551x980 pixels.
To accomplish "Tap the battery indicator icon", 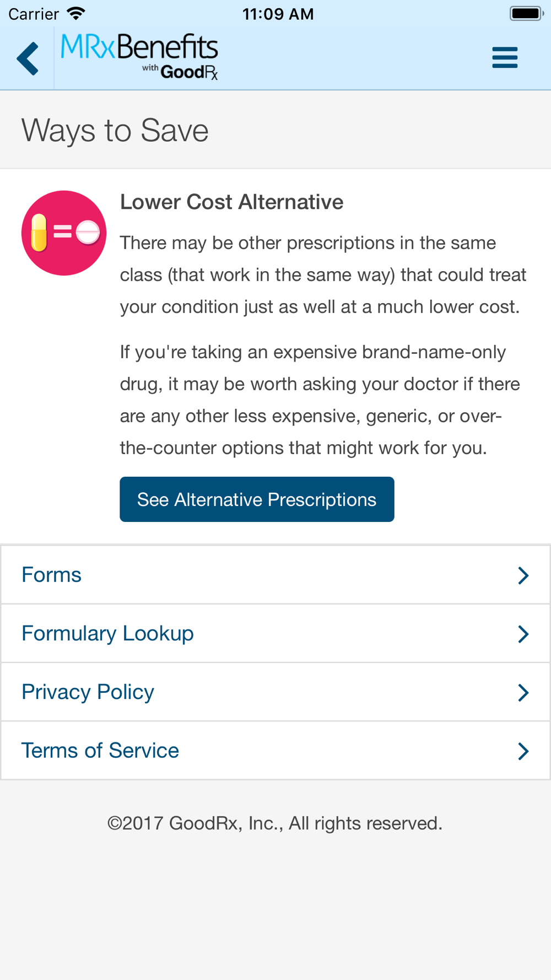I will (526, 13).
